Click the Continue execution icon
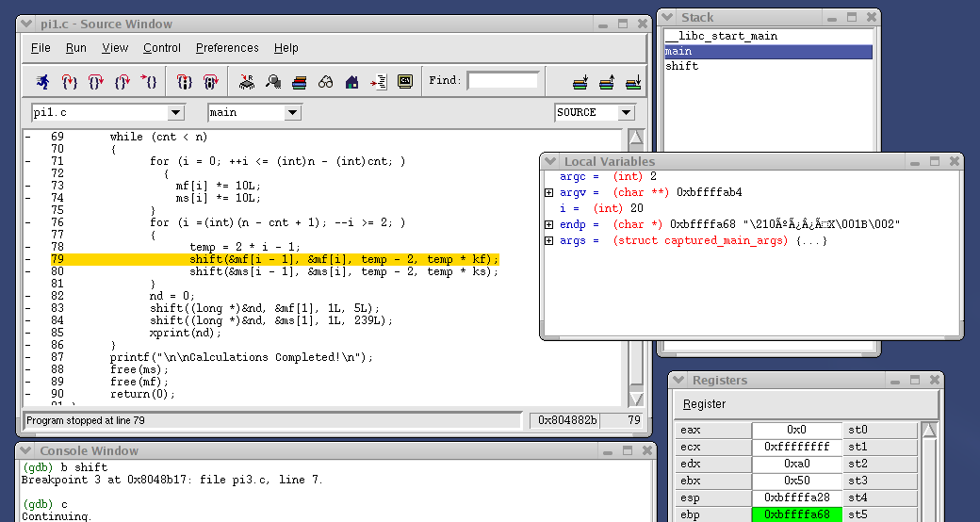The height and width of the screenshot is (522, 980). point(148,81)
